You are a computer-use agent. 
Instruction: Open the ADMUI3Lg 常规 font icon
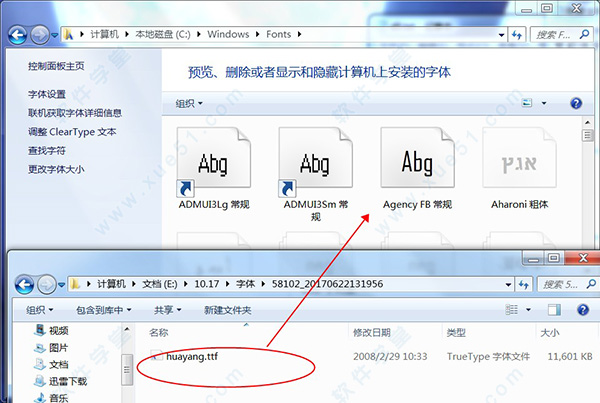(x=212, y=162)
